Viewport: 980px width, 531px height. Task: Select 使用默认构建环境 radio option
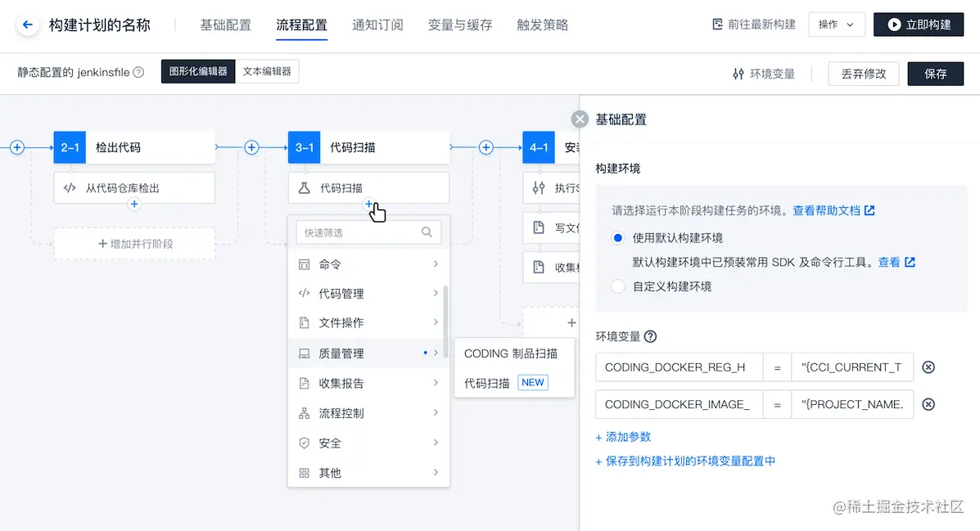(617, 237)
